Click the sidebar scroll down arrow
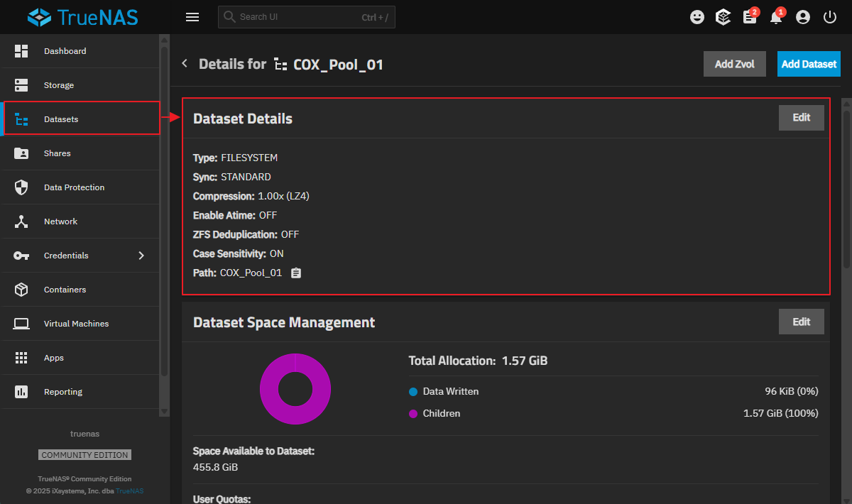The height and width of the screenshot is (504, 852). (165, 411)
